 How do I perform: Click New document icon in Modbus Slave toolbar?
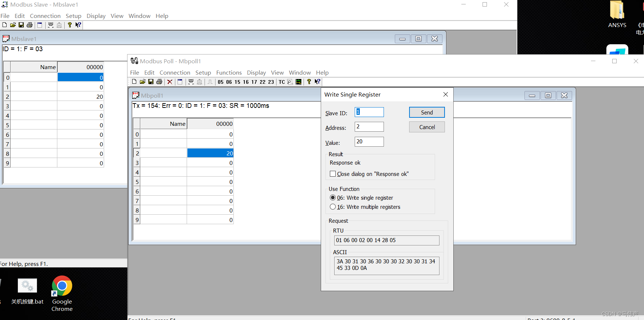(4, 25)
